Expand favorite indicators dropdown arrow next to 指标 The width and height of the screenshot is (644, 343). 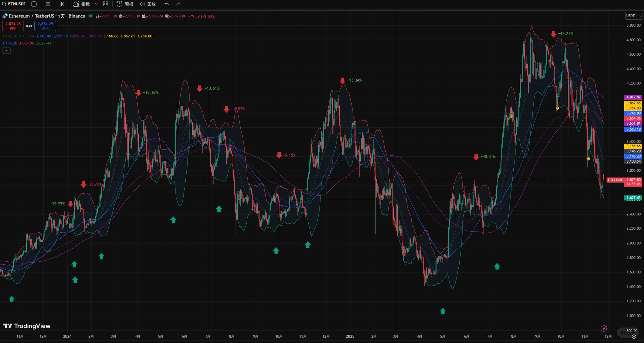[96, 4]
